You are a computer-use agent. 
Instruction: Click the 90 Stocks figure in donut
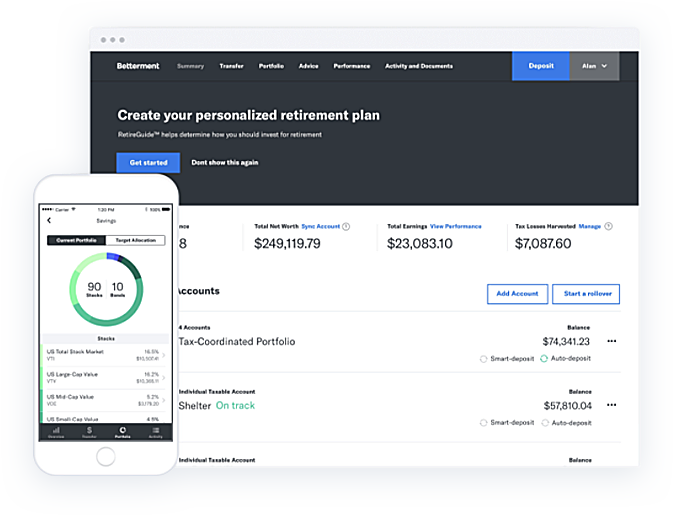[x=94, y=289]
